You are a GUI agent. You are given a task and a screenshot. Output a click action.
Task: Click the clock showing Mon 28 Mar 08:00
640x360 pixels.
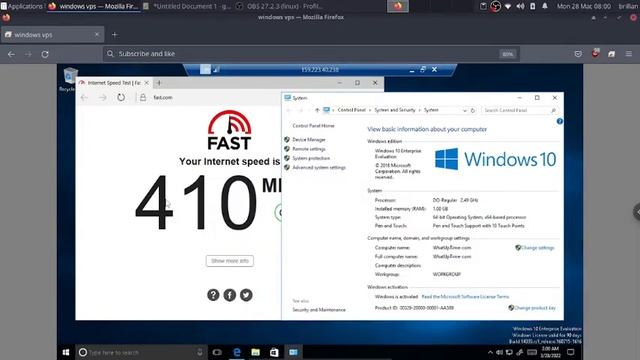click(x=584, y=6)
